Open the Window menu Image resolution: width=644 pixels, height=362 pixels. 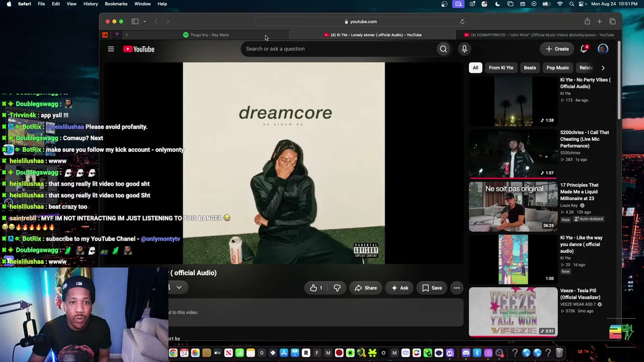(142, 4)
